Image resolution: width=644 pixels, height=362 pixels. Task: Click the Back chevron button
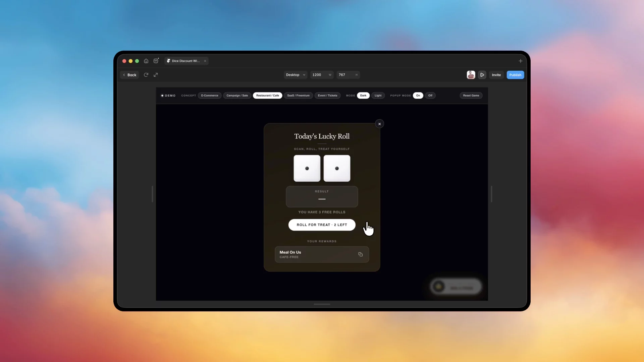129,75
